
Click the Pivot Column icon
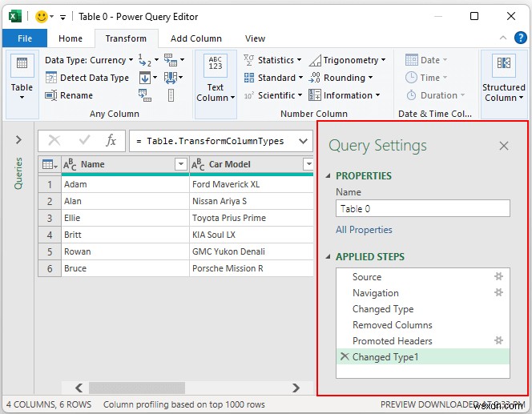145,95
